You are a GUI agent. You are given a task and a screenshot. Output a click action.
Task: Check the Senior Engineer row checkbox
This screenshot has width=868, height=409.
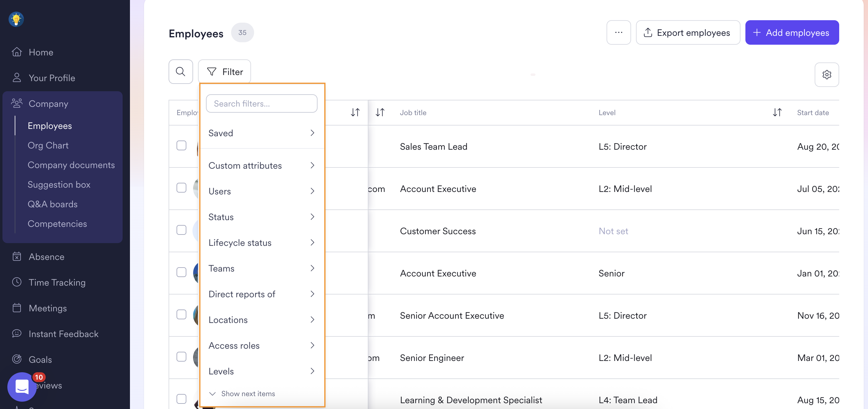[x=181, y=356]
